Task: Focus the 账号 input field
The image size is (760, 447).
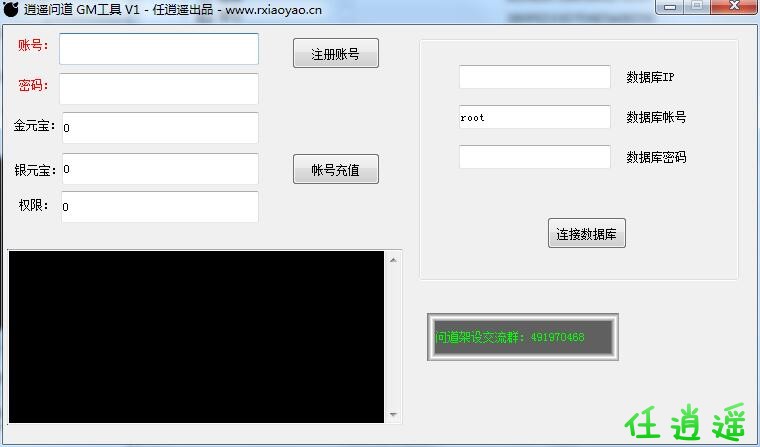Action: [159, 49]
